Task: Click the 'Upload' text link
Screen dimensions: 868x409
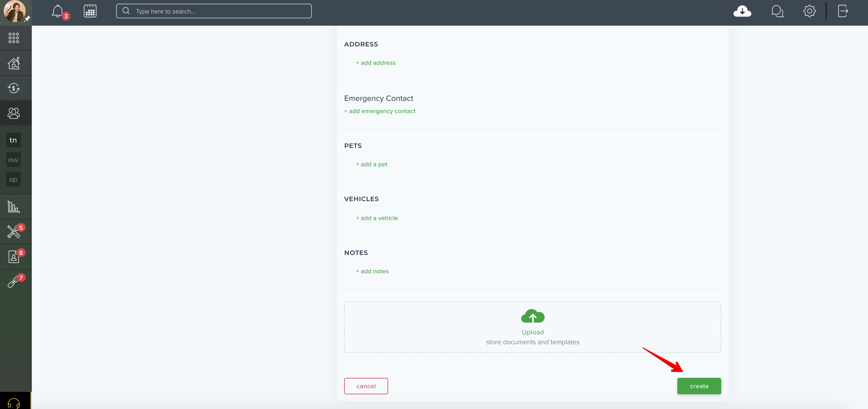Action: [533, 332]
